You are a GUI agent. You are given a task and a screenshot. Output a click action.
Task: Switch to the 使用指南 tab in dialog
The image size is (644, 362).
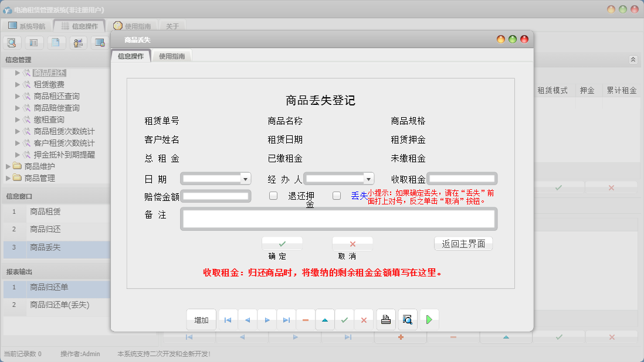point(172,55)
